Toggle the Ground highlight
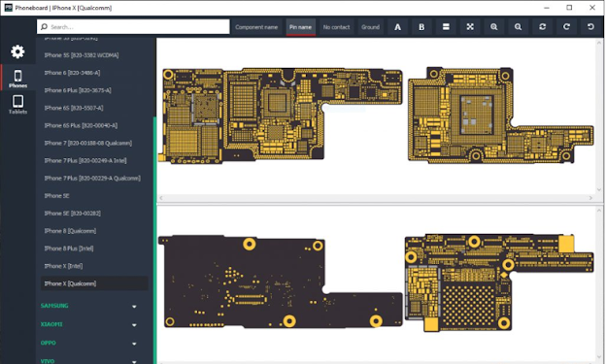The width and height of the screenshot is (606, 364). click(x=370, y=27)
